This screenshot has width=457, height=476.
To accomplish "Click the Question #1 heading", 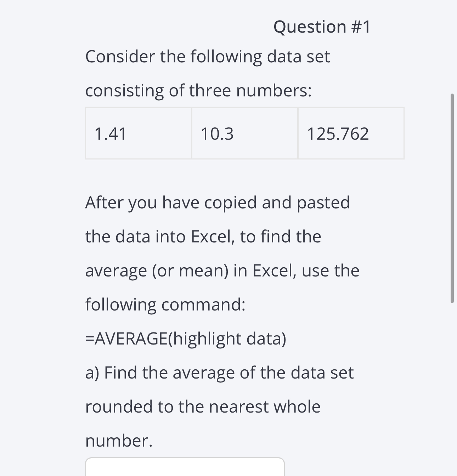I will pyautogui.click(x=323, y=27).
